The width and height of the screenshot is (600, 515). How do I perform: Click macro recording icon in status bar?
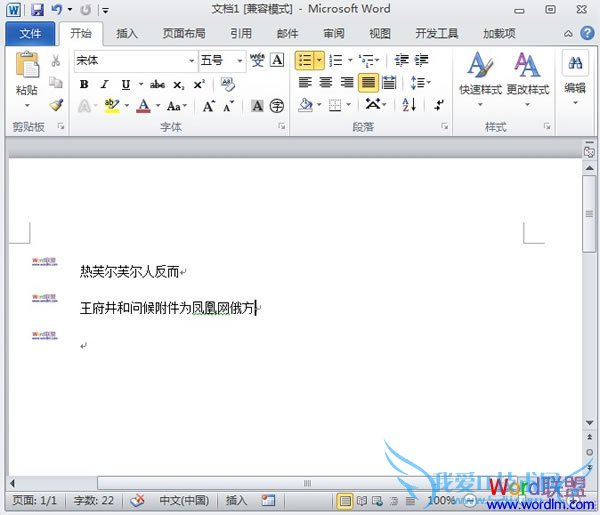[268, 500]
